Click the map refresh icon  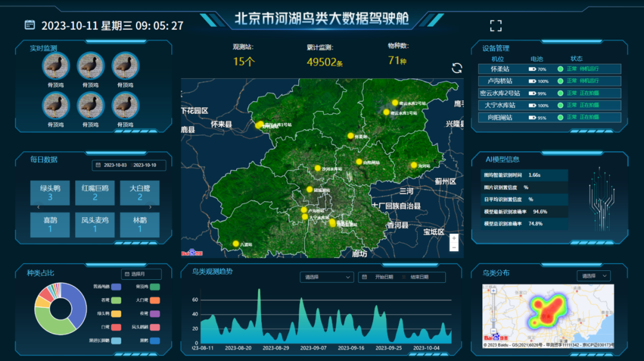point(457,68)
